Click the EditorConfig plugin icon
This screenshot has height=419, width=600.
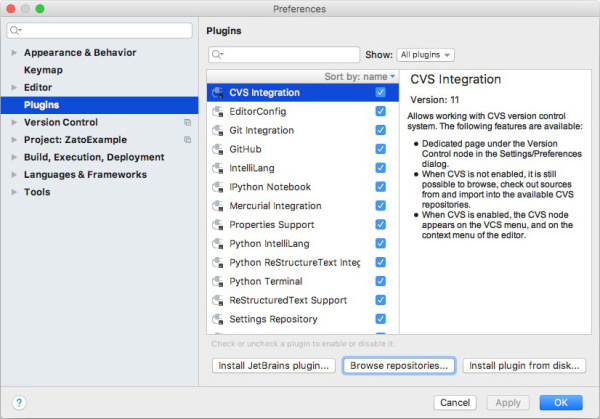218,111
